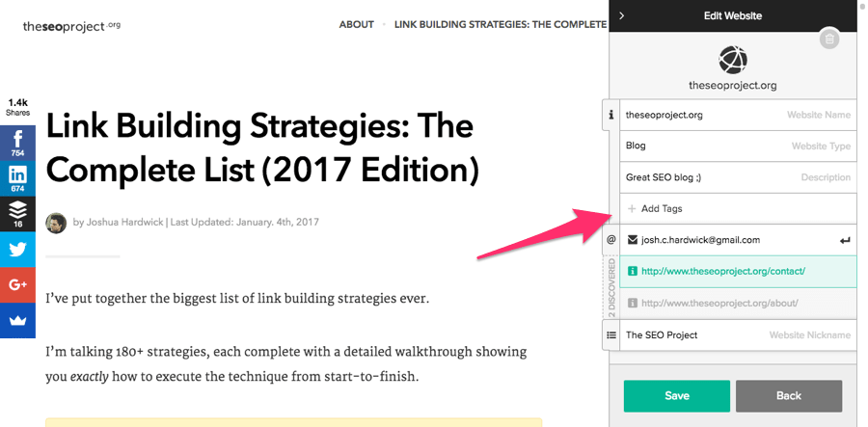Share the article on LinkedIn
The width and height of the screenshot is (868, 427).
click(x=17, y=178)
